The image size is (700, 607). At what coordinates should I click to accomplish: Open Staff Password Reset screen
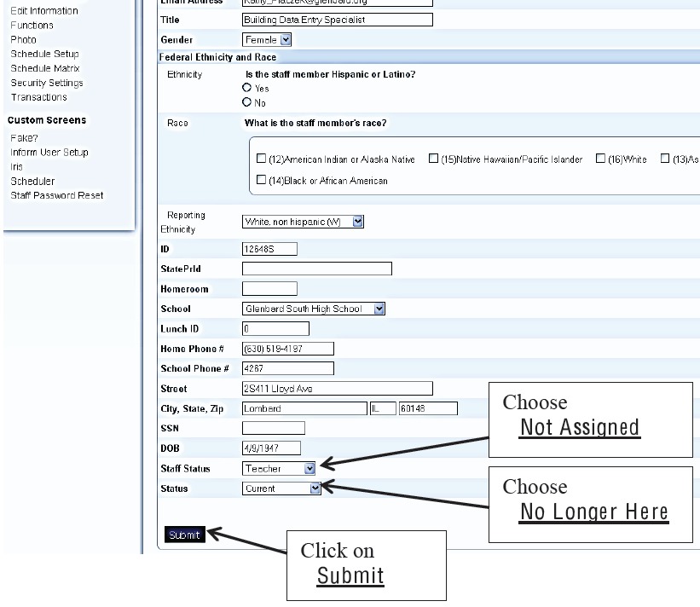(57, 195)
